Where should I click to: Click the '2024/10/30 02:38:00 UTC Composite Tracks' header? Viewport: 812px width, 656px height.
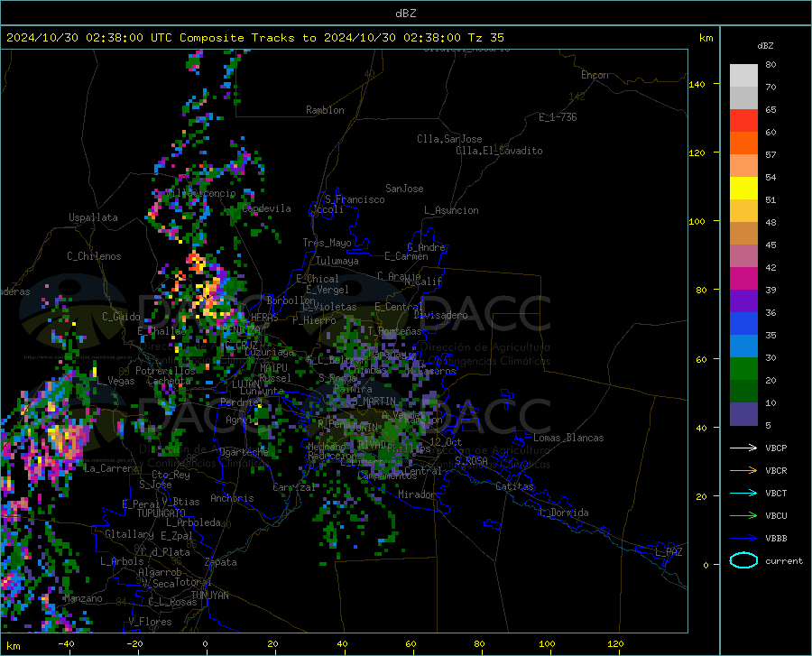(x=161, y=38)
